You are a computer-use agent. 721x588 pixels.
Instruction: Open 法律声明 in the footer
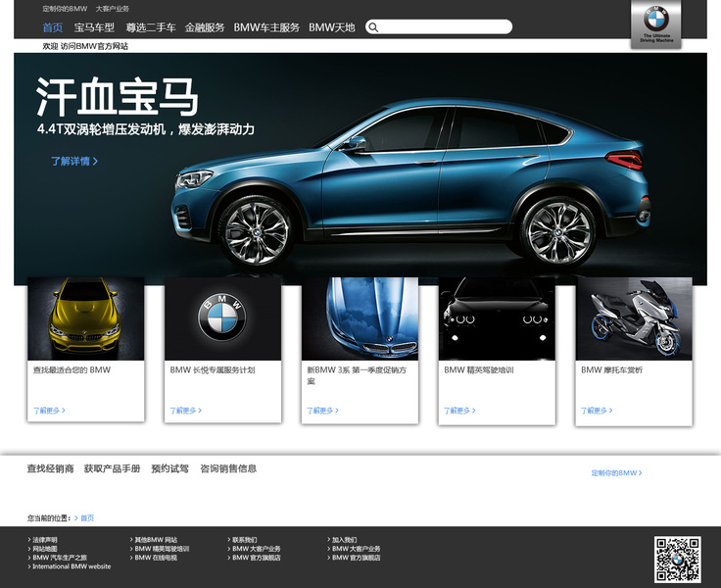coord(45,540)
